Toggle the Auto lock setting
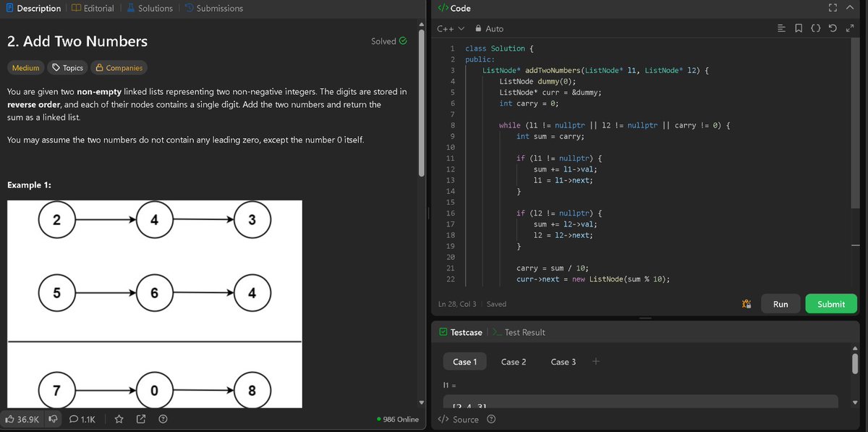Image resolution: width=868 pixels, height=432 pixels. [490, 28]
